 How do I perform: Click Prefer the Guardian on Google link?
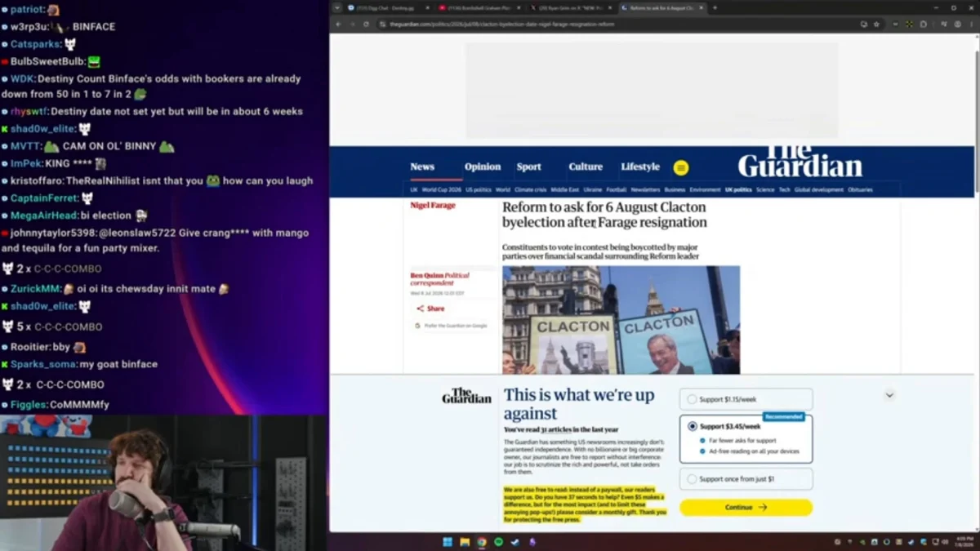pos(451,326)
